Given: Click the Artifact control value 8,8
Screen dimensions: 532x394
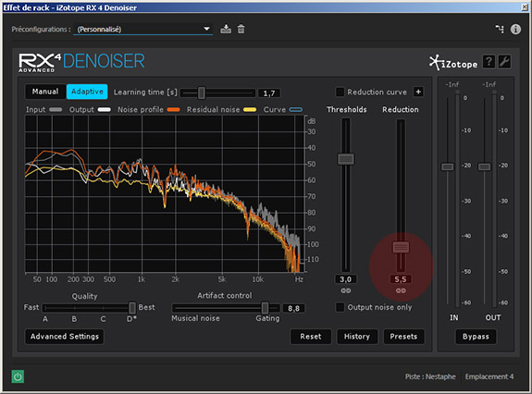Looking at the screenshot, I should pyautogui.click(x=294, y=308).
